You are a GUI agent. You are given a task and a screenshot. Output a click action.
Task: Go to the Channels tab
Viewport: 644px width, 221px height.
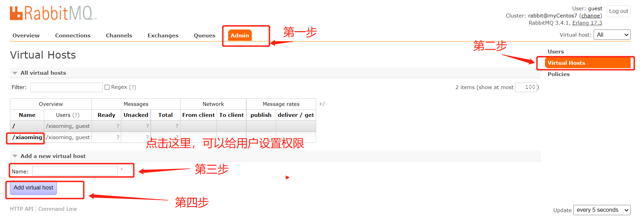pos(119,35)
